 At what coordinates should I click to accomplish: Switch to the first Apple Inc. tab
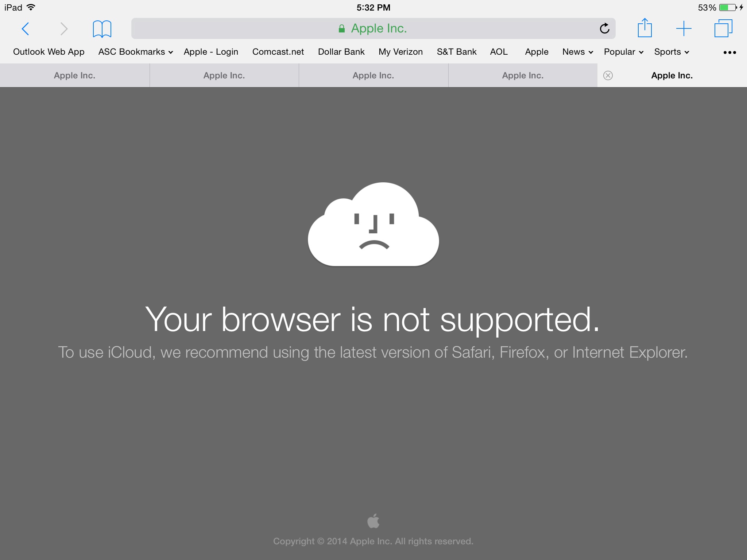[x=74, y=75]
